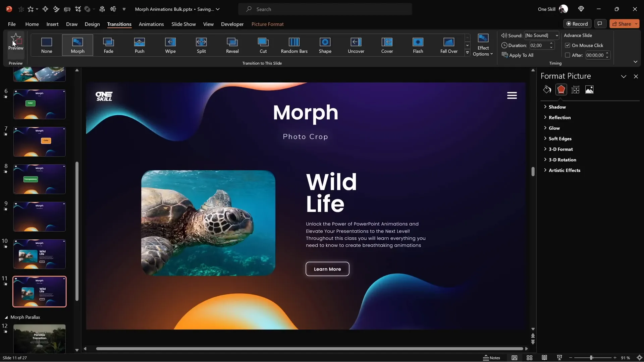Switch to Reading View
The height and width of the screenshot is (362, 644).
coord(544,358)
